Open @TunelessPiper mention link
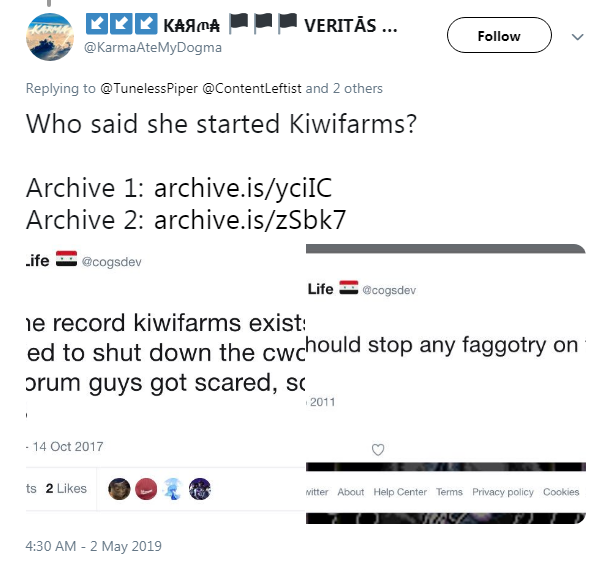 [149, 88]
